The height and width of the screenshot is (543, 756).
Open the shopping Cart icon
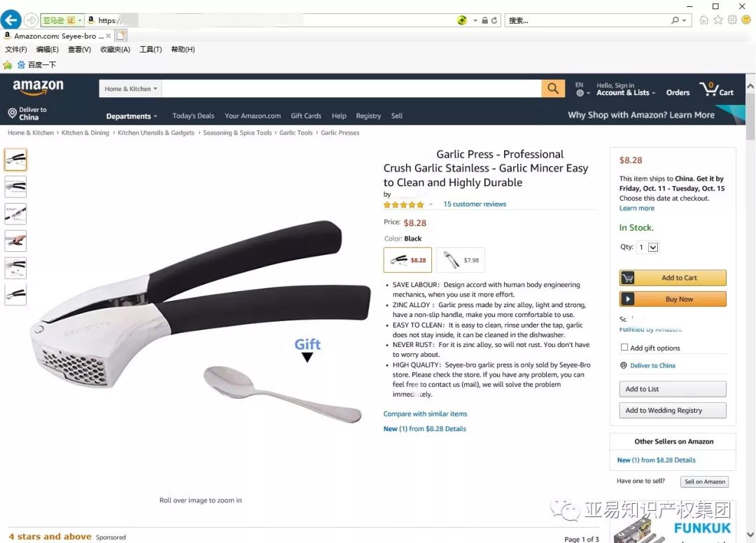[x=717, y=89]
